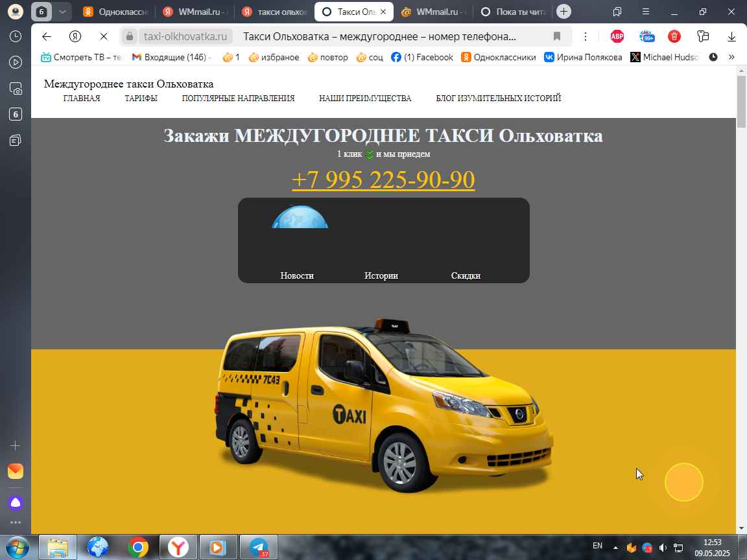
Task: Bookmark this page with ribbon icon
Action: (x=556, y=36)
